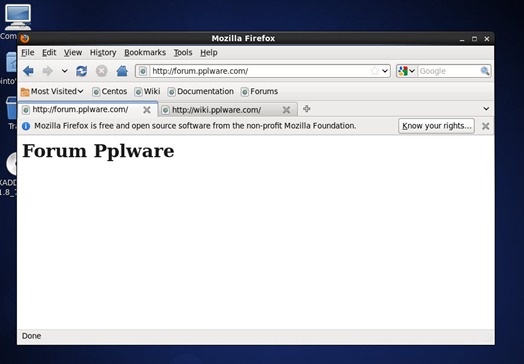
Task: Open the disc desktop icon
Action: 12,164
